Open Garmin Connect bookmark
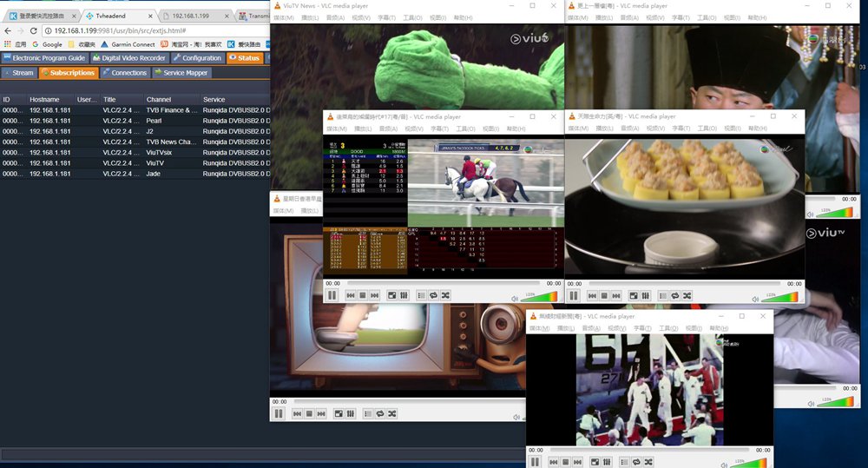The image size is (868, 468). [x=128, y=44]
